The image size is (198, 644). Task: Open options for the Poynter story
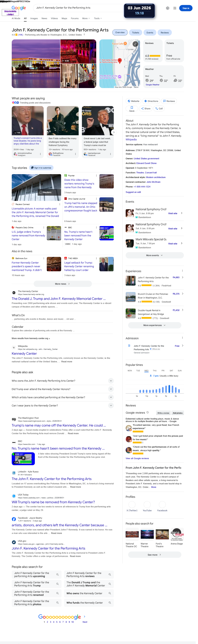[96, 175]
